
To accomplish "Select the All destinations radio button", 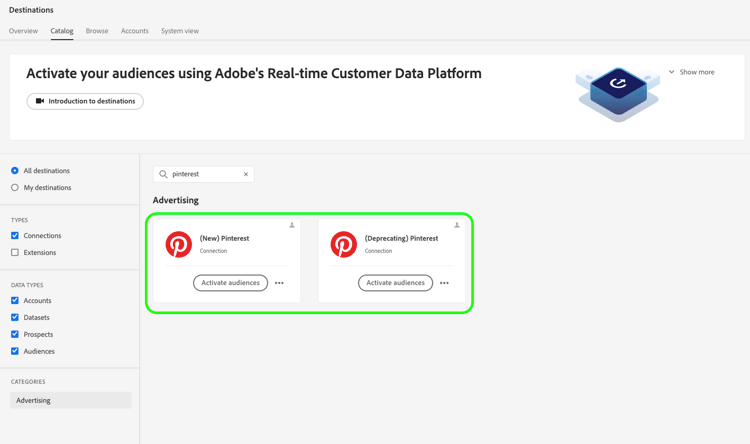I will [15, 171].
